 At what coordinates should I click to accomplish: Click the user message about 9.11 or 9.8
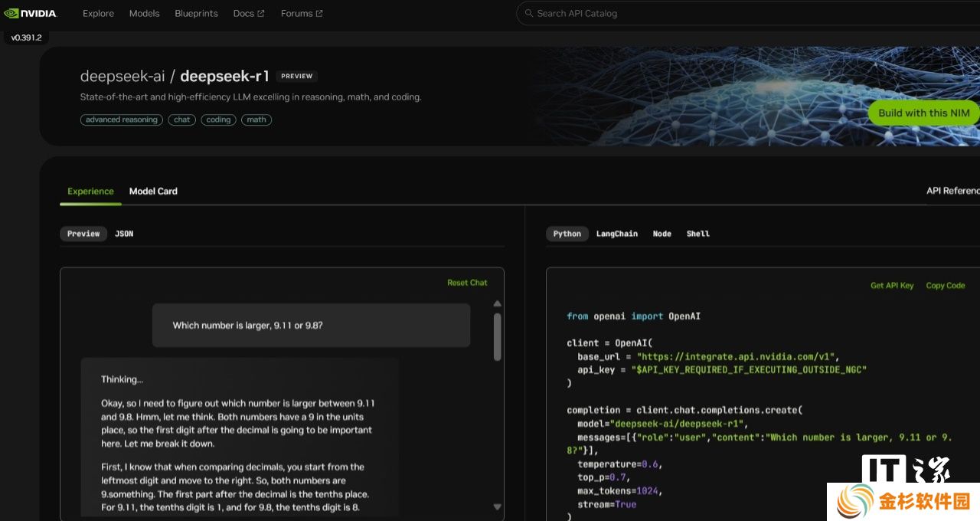pyautogui.click(x=311, y=326)
